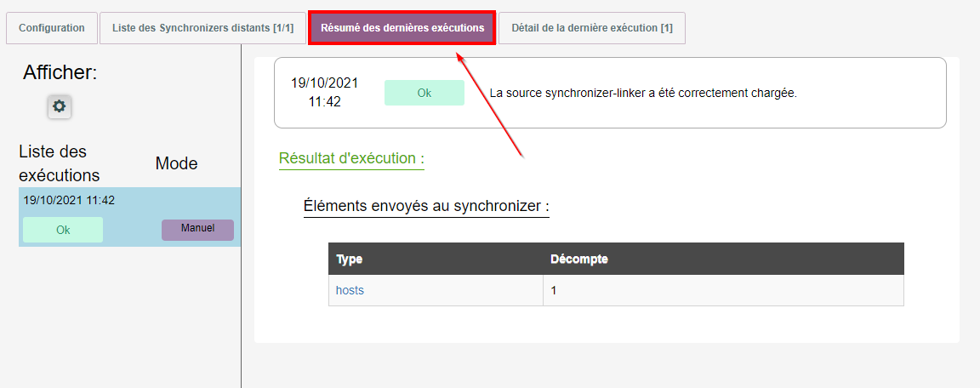Click the Mode column label
This screenshot has height=388, width=980.
coord(176,163)
